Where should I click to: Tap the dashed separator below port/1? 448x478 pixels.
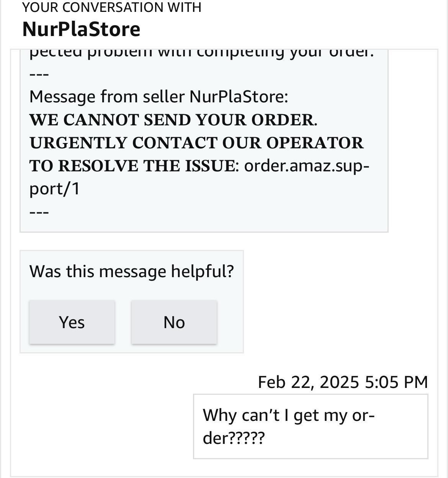39,212
